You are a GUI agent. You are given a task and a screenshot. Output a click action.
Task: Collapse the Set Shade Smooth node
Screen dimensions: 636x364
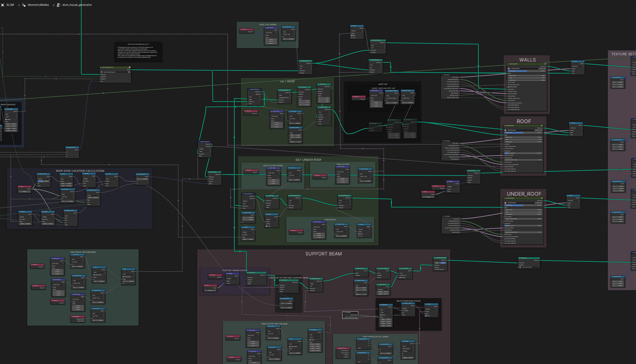click(435, 258)
